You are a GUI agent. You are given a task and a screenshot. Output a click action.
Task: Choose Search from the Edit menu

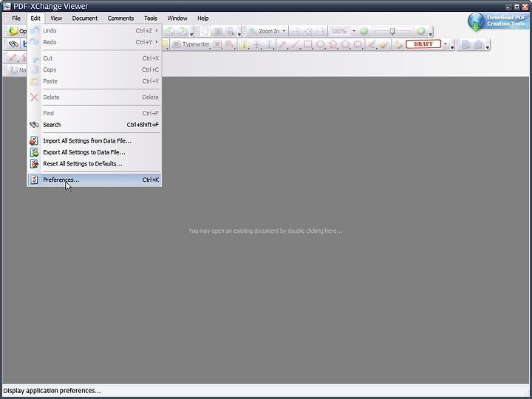point(95,125)
